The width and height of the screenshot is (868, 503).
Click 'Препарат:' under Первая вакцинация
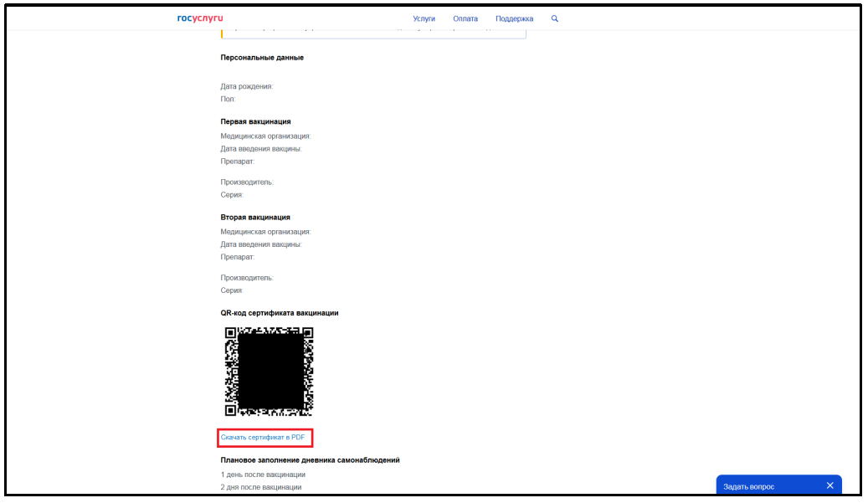click(238, 162)
